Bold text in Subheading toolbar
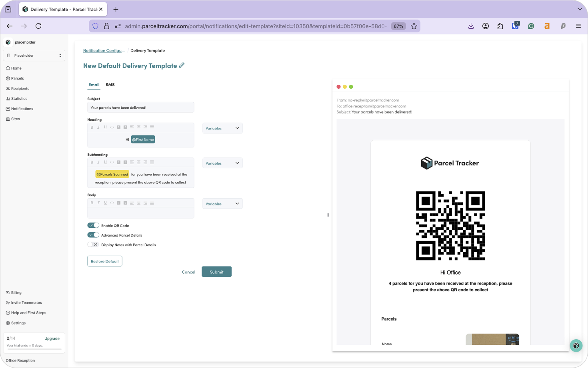The image size is (588, 368). tap(92, 162)
